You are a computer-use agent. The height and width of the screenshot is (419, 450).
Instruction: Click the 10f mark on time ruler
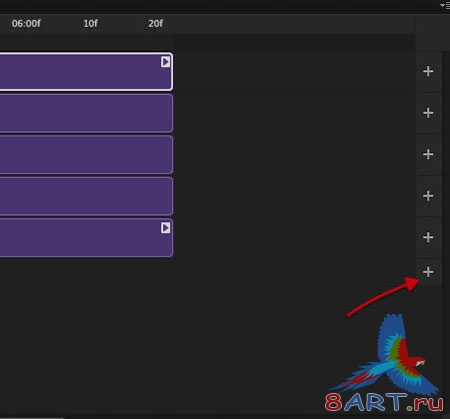point(90,24)
